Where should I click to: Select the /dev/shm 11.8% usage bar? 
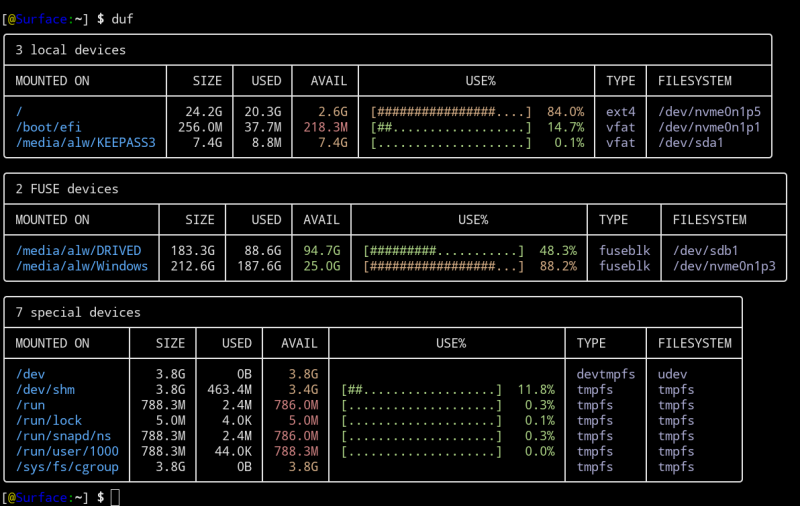(421, 389)
